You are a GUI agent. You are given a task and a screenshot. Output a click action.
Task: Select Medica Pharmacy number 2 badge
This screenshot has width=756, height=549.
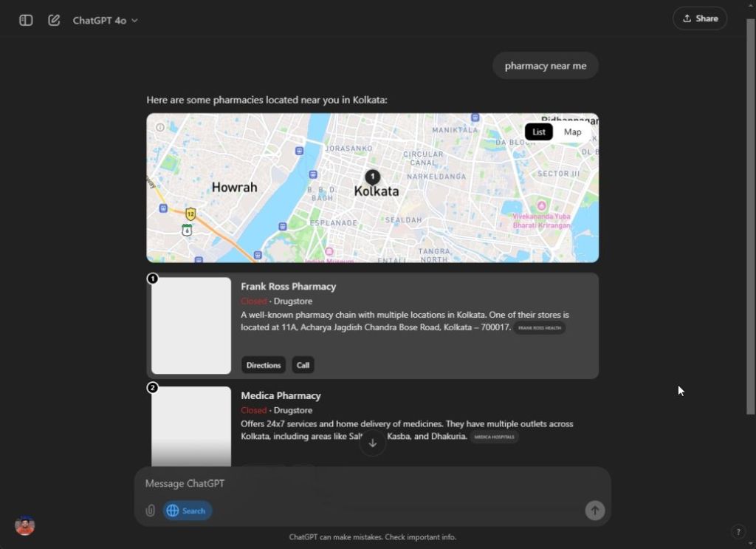point(152,388)
